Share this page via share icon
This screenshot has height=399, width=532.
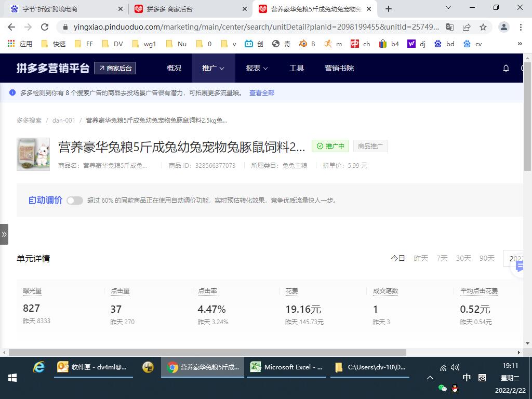click(x=467, y=27)
